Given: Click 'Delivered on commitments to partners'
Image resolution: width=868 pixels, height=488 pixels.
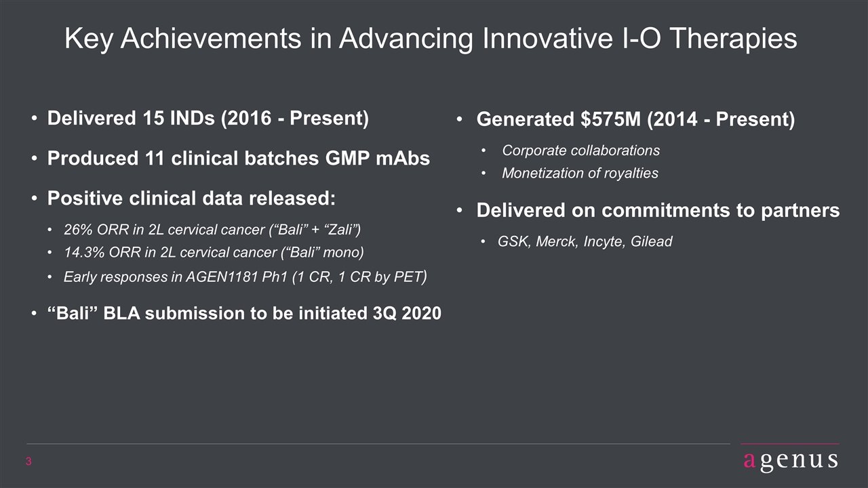Looking at the screenshot, I should point(658,211).
